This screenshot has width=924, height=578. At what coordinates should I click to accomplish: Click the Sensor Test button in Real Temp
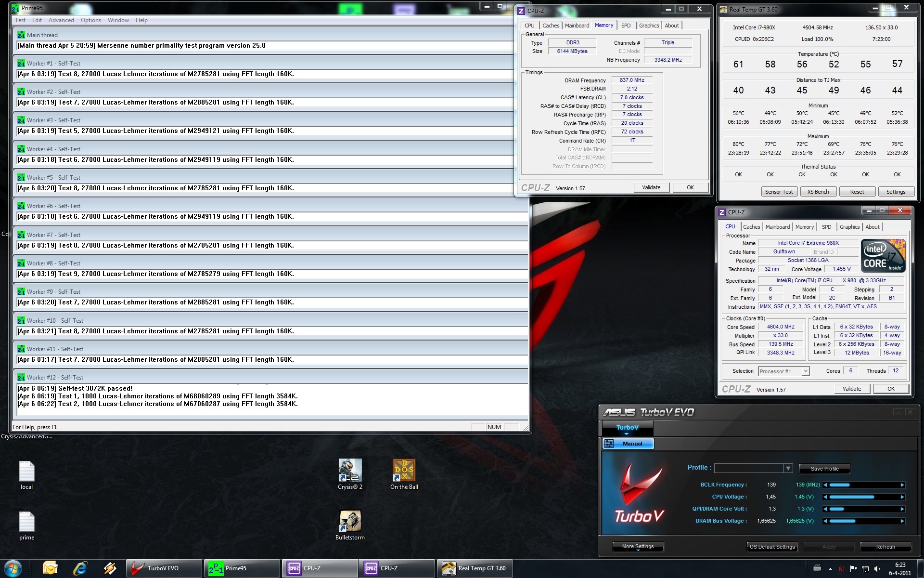[779, 192]
